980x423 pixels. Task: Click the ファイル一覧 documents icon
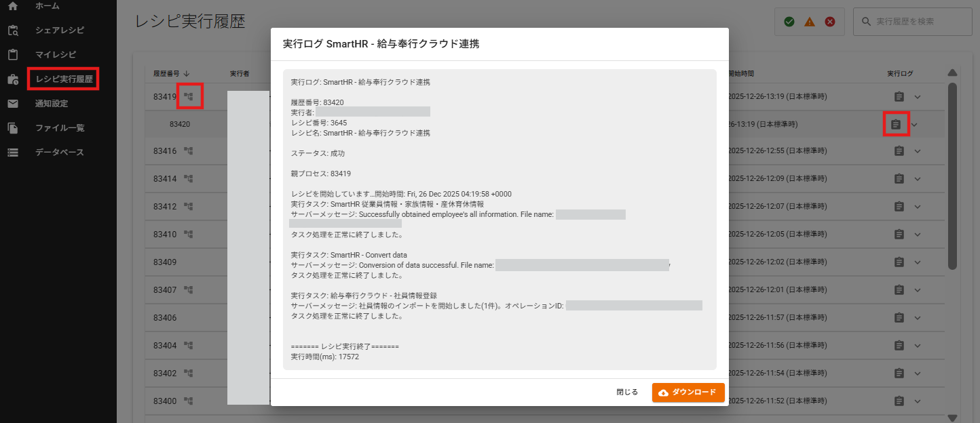(13, 128)
